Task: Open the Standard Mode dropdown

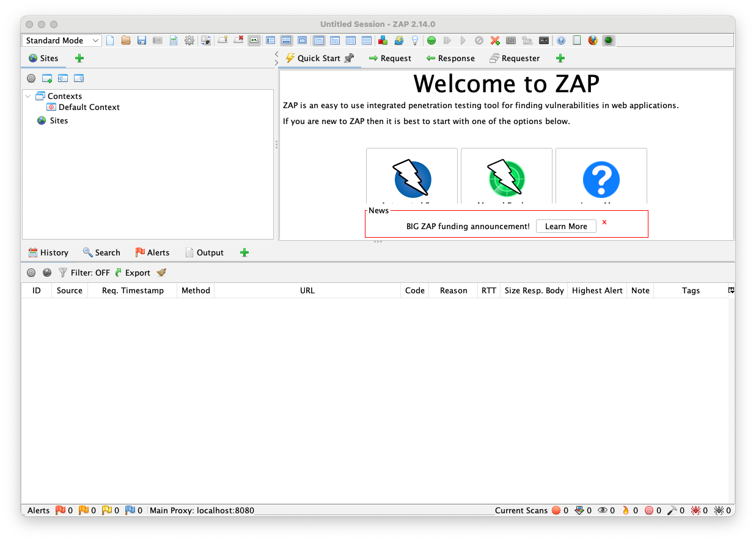Action: [62, 40]
